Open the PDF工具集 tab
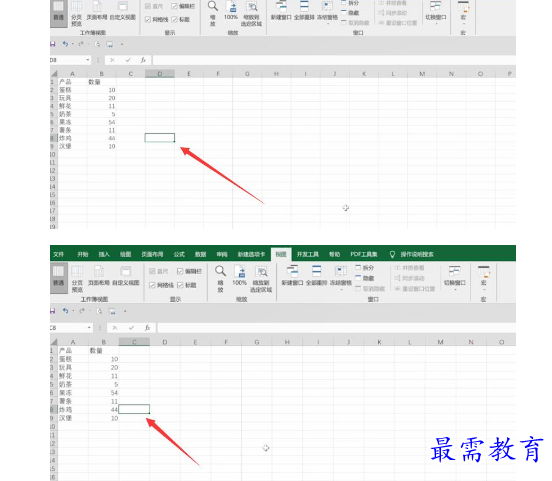The image size is (552, 481). (364, 254)
